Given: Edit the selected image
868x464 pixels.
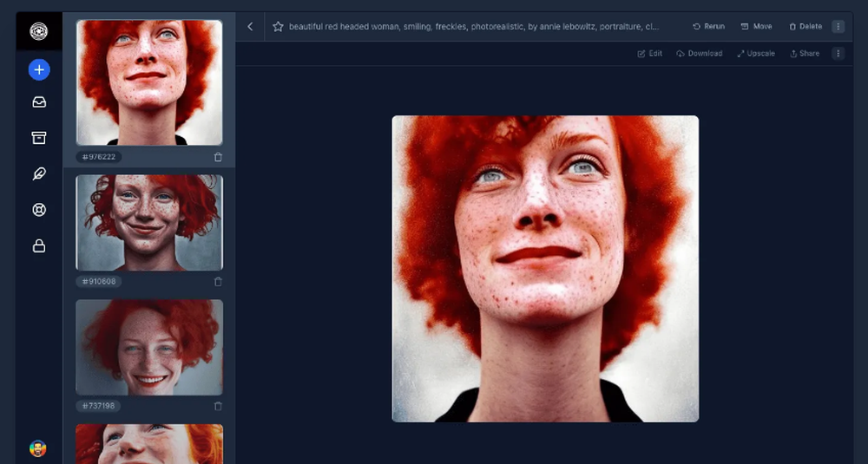Looking at the screenshot, I should click(650, 54).
